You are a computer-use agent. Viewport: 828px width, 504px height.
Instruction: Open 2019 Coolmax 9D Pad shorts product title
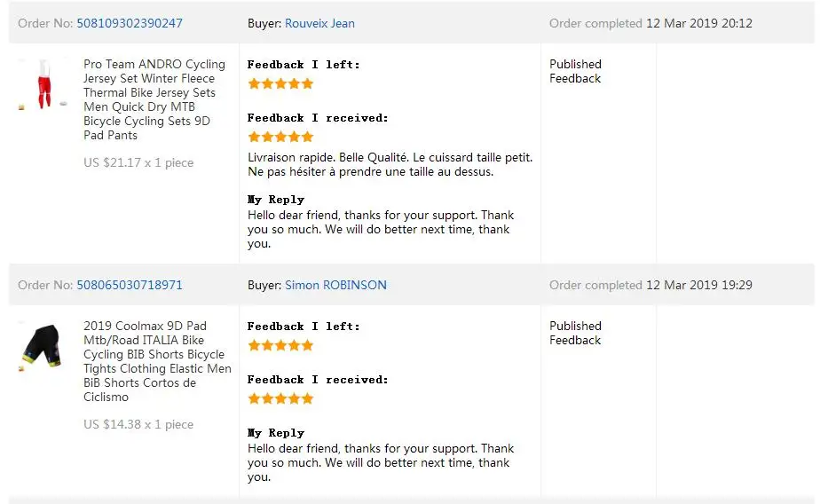[157, 361]
